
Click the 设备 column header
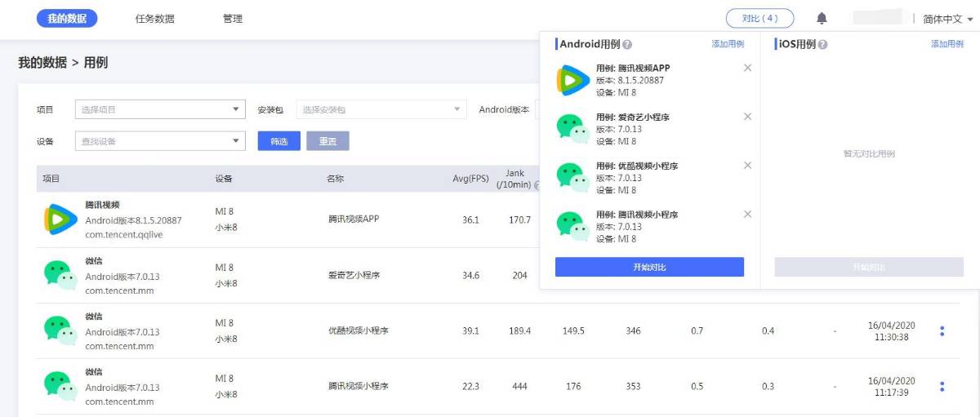224,179
